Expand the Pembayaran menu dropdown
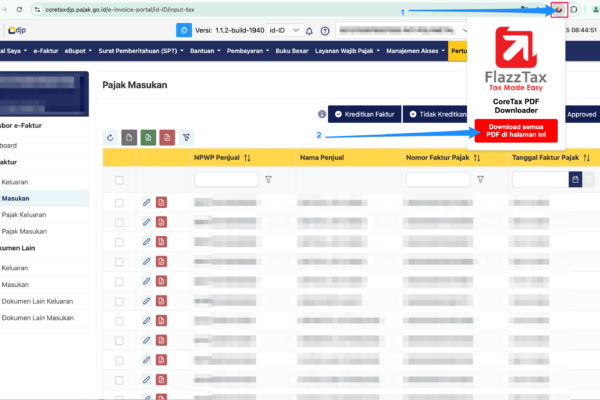Screen dimensions: 600x400 (x=248, y=51)
